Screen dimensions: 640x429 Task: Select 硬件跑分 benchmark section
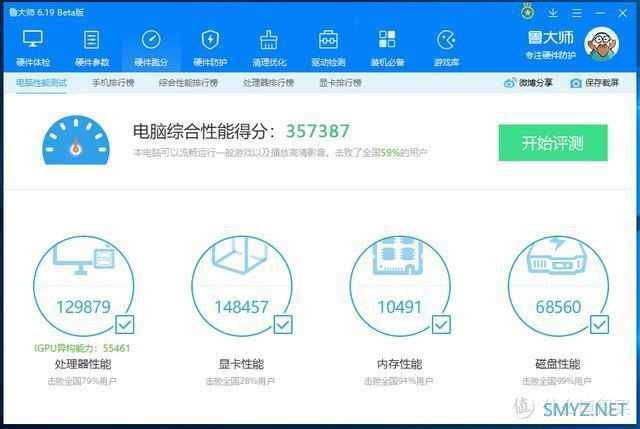151,48
